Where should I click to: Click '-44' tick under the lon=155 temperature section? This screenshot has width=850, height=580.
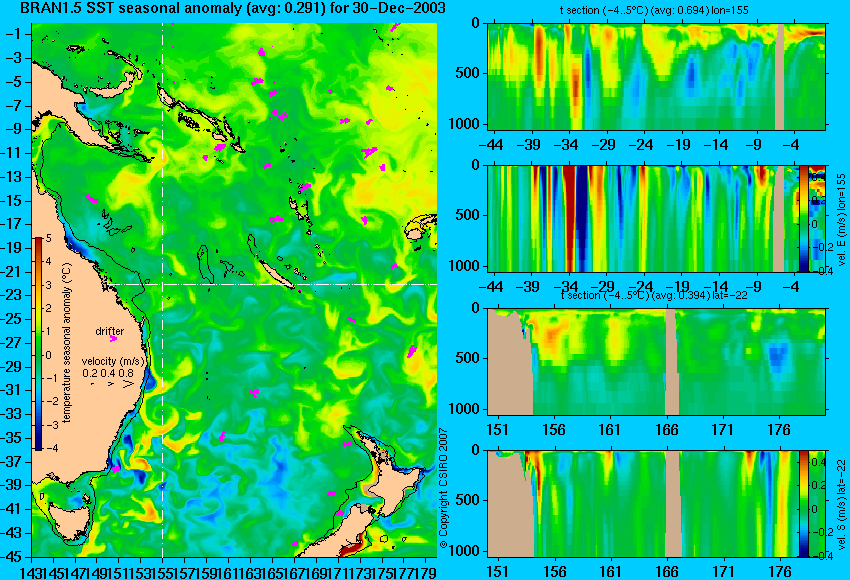coord(491,145)
